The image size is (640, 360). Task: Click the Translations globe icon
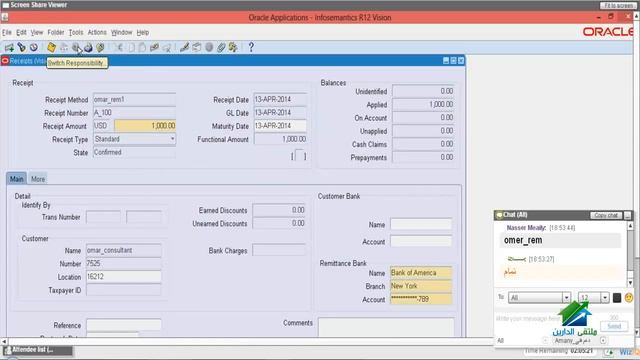[x=209, y=47]
